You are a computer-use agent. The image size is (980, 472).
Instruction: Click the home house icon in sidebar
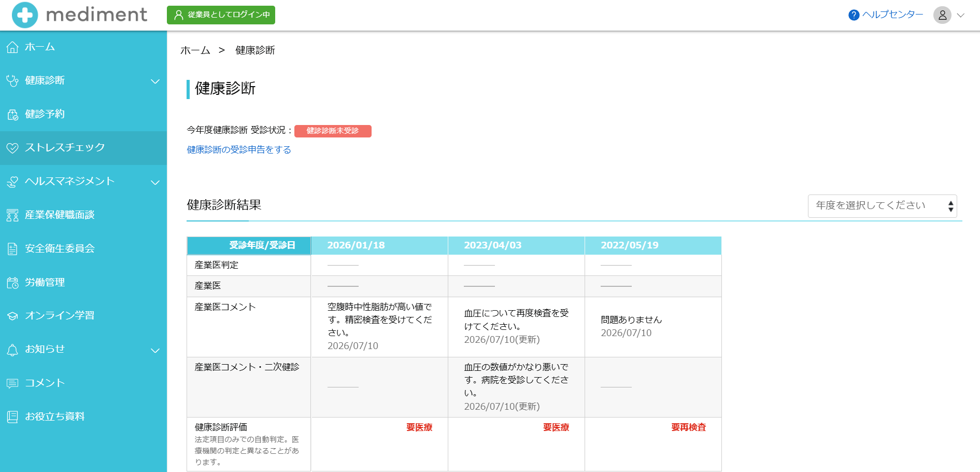12,47
